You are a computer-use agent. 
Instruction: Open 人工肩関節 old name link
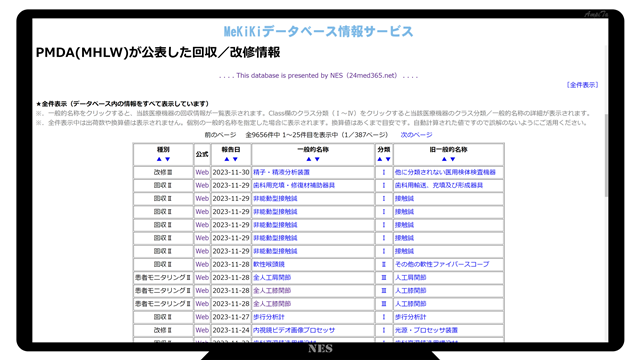pyautogui.click(x=410, y=277)
